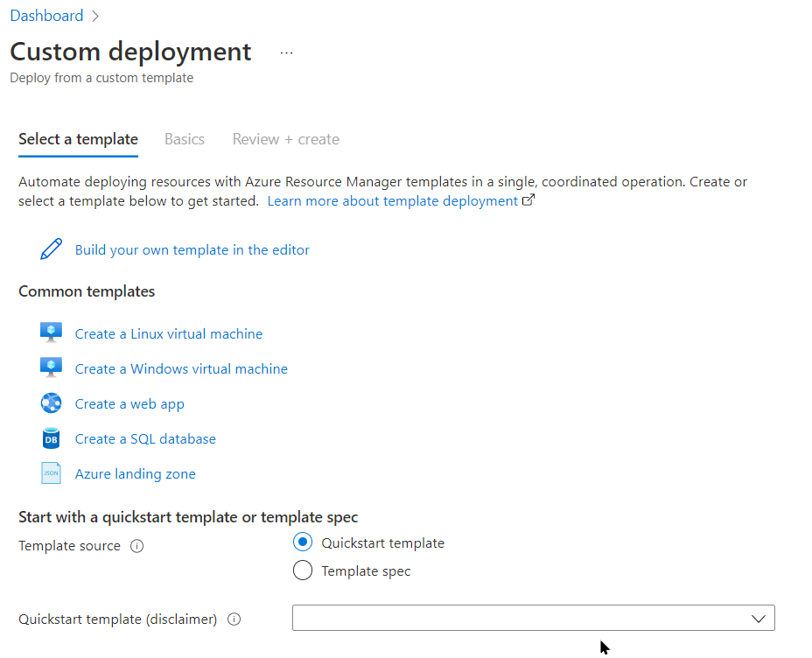Expand the Quickstart template dropdown arrow
This screenshot has height=658, width=812.
point(758,619)
